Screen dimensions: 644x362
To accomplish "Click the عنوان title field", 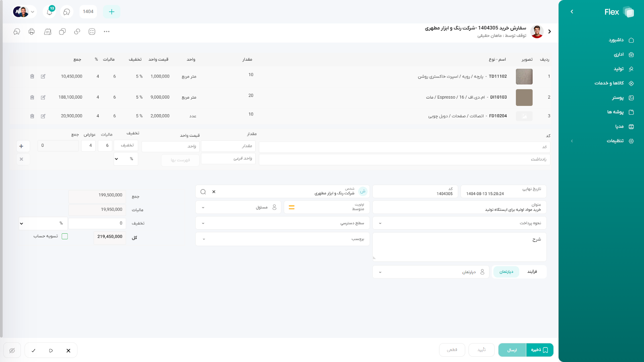I will click(459, 208).
